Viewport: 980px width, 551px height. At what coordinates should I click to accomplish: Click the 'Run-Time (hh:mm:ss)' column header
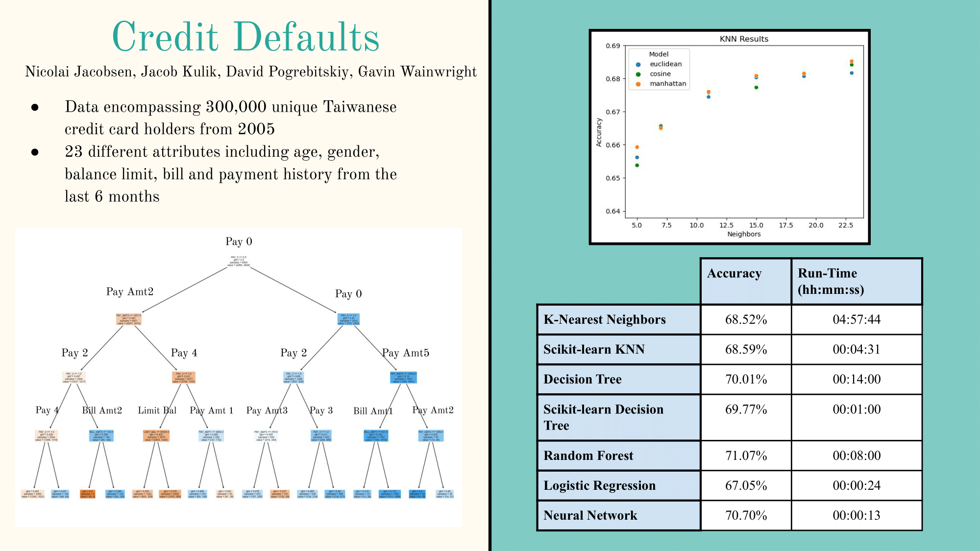[x=857, y=281]
